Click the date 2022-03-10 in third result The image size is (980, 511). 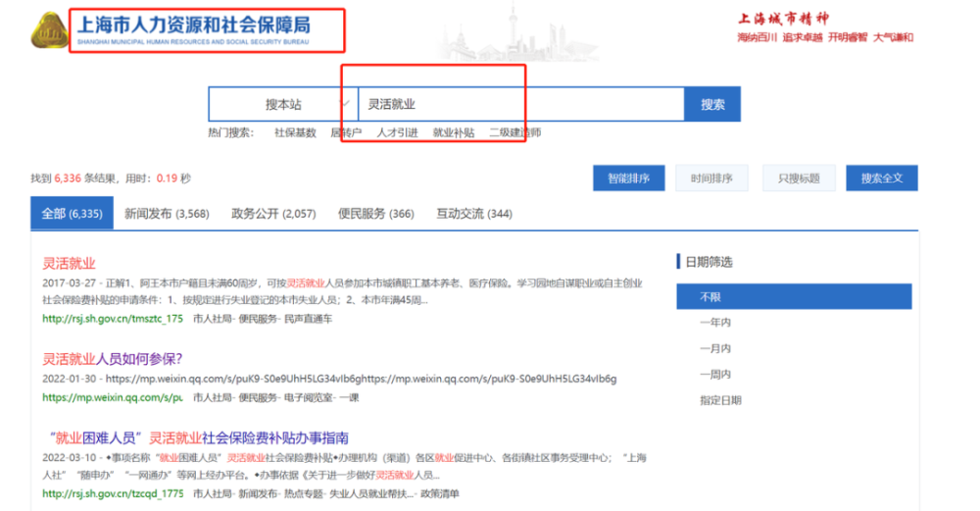pos(70,458)
